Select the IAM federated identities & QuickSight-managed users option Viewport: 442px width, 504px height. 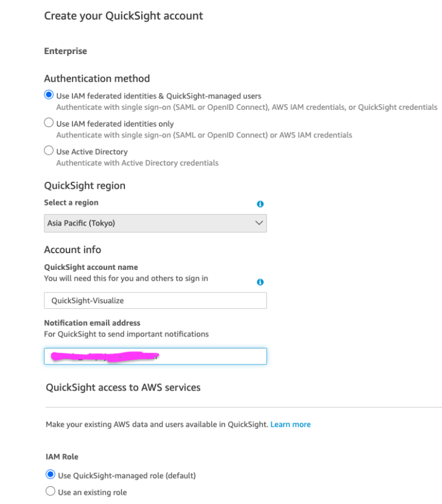(48, 94)
